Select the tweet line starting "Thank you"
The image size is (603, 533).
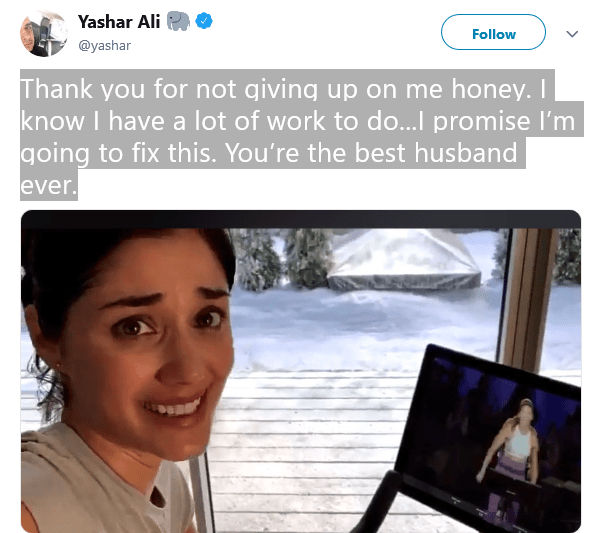pyautogui.click(x=283, y=89)
